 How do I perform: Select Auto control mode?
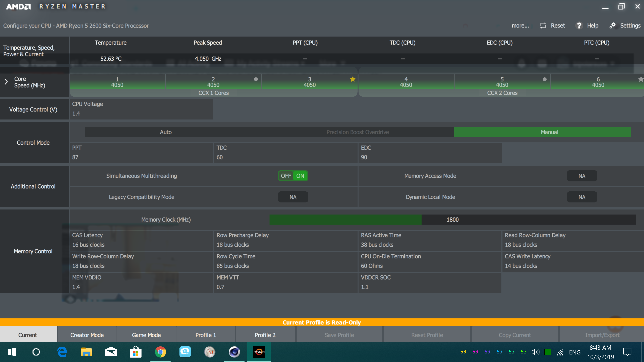pyautogui.click(x=166, y=132)
